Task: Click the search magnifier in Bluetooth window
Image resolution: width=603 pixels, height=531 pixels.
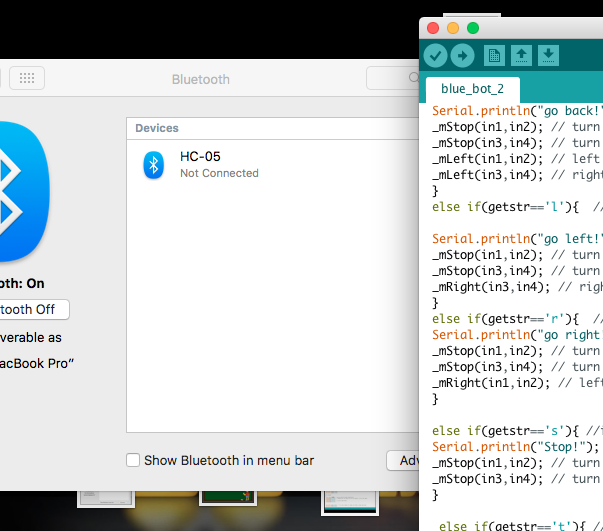Action: pyautogui.click(x=414, y=78)
